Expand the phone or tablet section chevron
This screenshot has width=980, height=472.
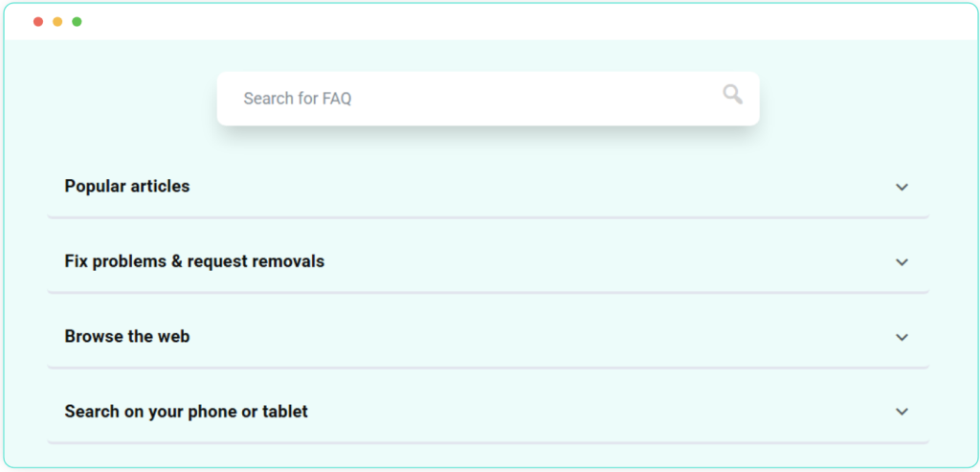pos(902,412)
